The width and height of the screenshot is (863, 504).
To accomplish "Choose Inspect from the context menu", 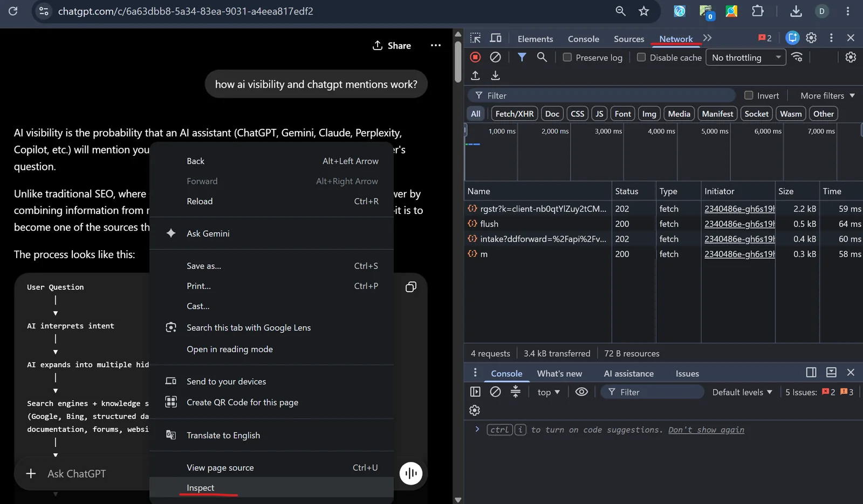I will [x=271, y=487].
